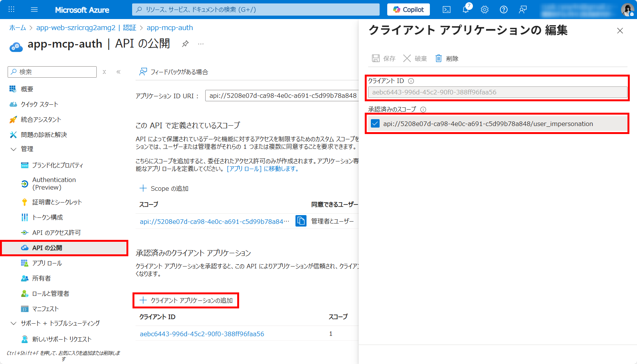Open the Azure portal hamburger menu

[x=34, y=10]
